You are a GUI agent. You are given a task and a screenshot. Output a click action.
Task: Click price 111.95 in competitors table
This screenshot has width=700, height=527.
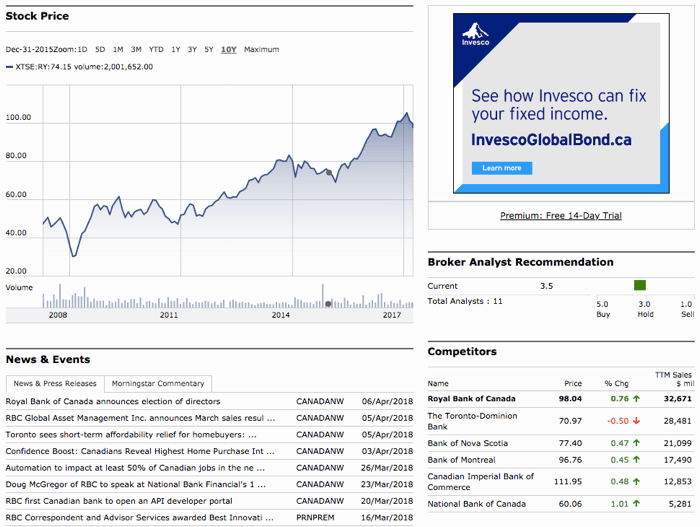coord(568,481)
